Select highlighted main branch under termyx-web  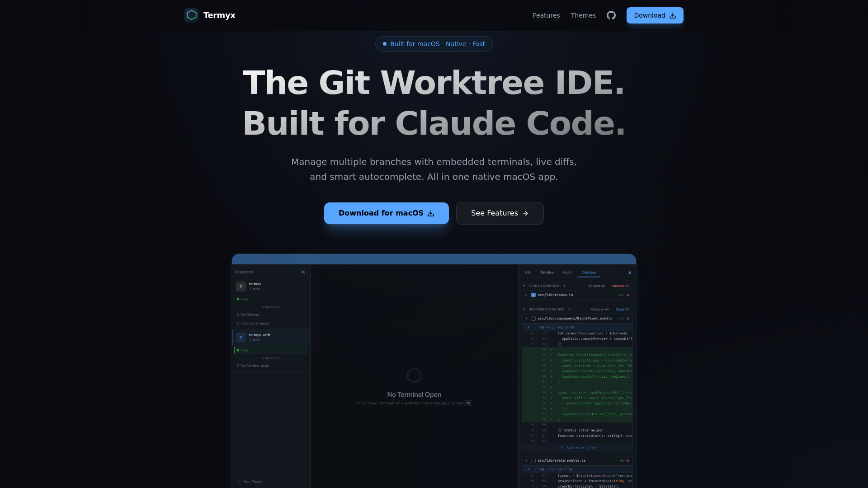click(271, 350)
